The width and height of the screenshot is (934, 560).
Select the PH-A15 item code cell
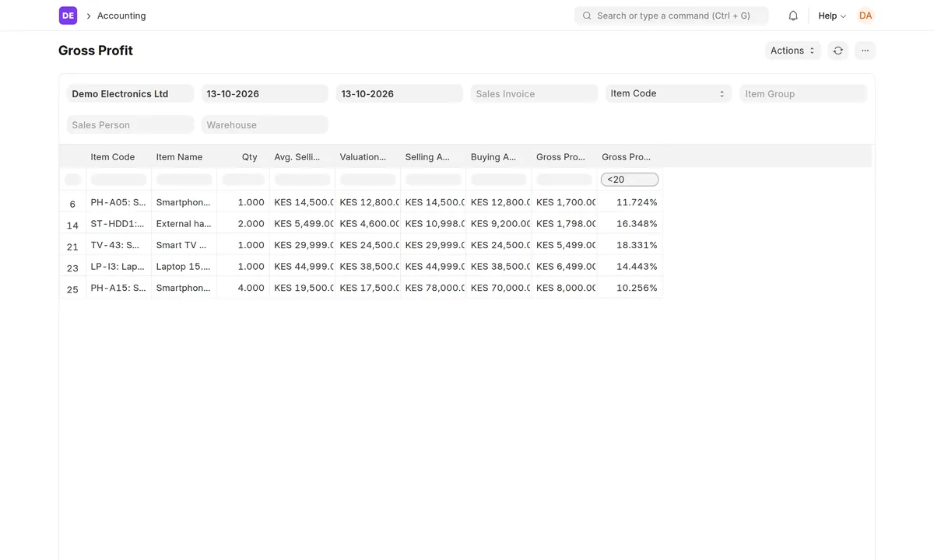pos(118,288)
